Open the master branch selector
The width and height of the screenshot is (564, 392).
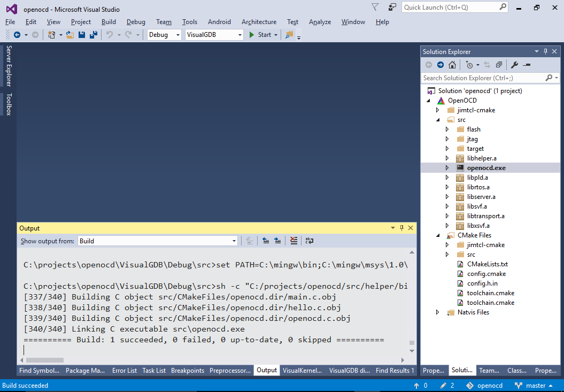click(x=534, y=386)
